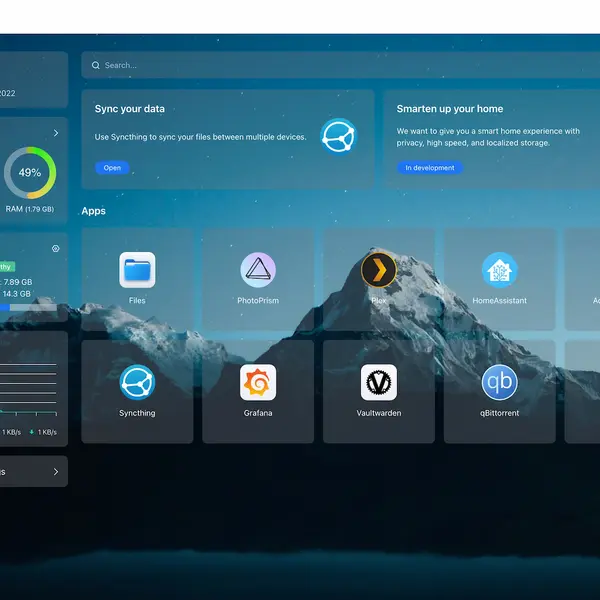The image size is (600, 600).
Task: Open the Plex app icon
Action: coord(379,270)
